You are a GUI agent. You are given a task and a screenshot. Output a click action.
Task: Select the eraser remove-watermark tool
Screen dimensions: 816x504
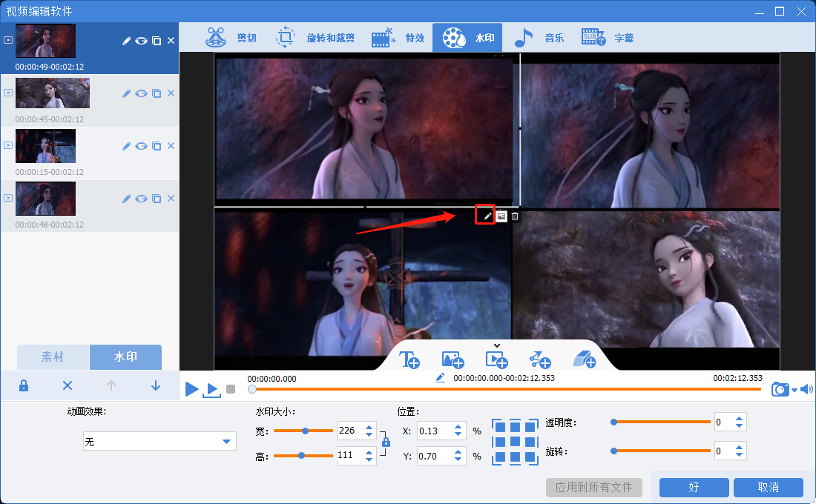(584, 359)
